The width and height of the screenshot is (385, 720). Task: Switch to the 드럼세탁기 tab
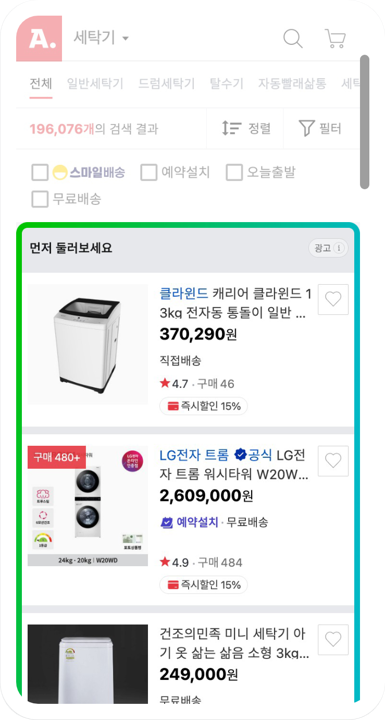pyautogui.click(x=166, y=84)
